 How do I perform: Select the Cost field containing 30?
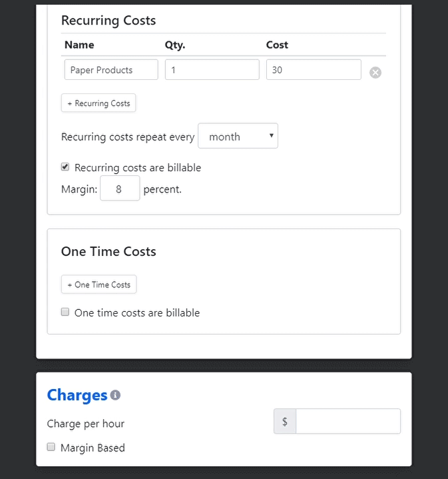(x=314, y=70)
